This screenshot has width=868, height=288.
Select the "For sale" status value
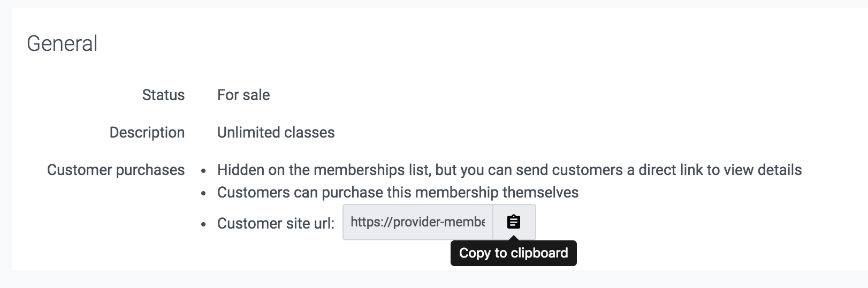[243, 95]
